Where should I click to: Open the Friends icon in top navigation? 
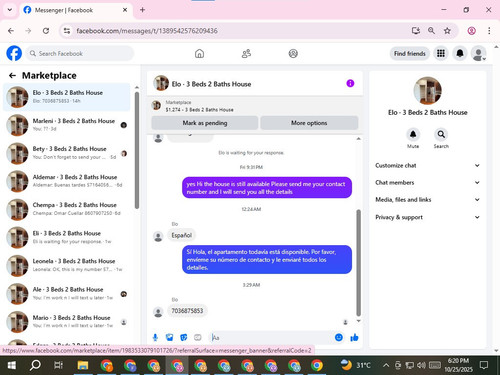[x=246, y=53]
